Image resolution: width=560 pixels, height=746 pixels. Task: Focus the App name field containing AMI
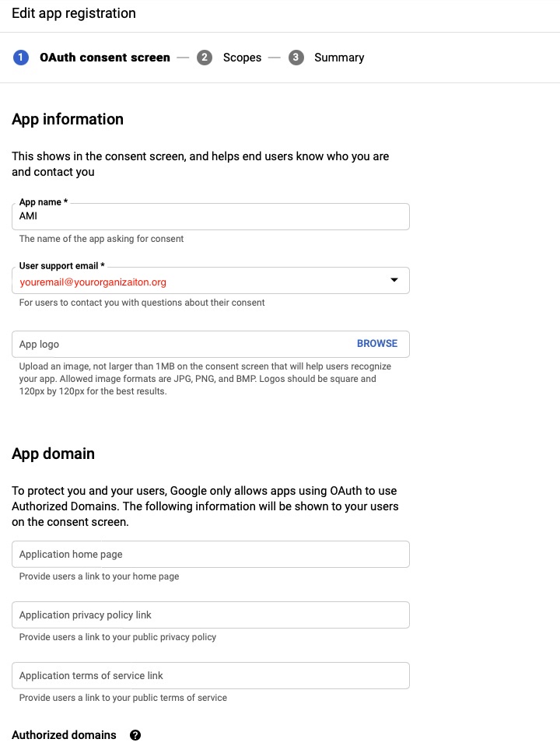210,216
